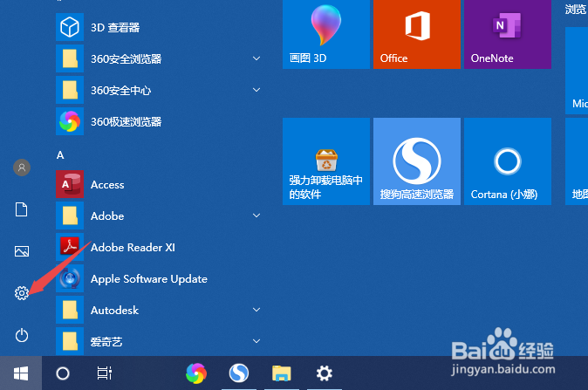Launch Access from the app list

[70, 184]
